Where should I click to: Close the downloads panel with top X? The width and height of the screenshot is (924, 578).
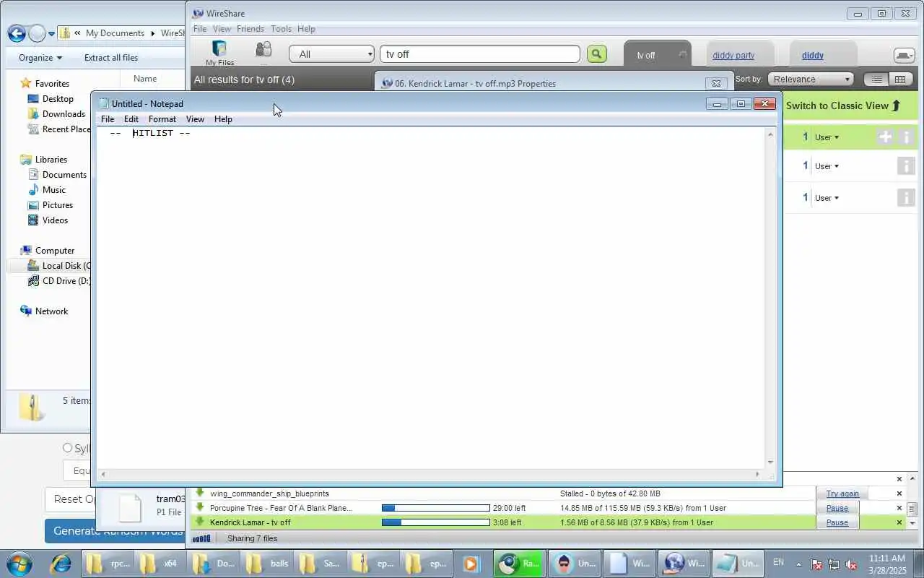pos(899,478)
